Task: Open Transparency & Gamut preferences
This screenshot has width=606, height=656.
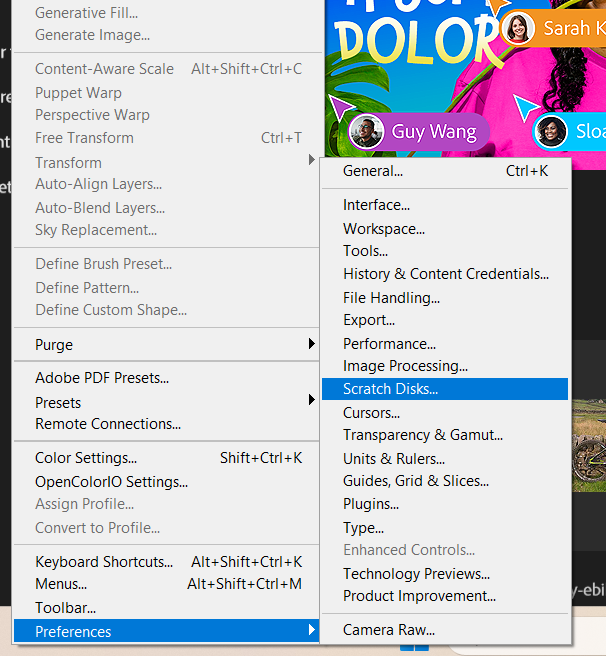Action: point(444,435)
